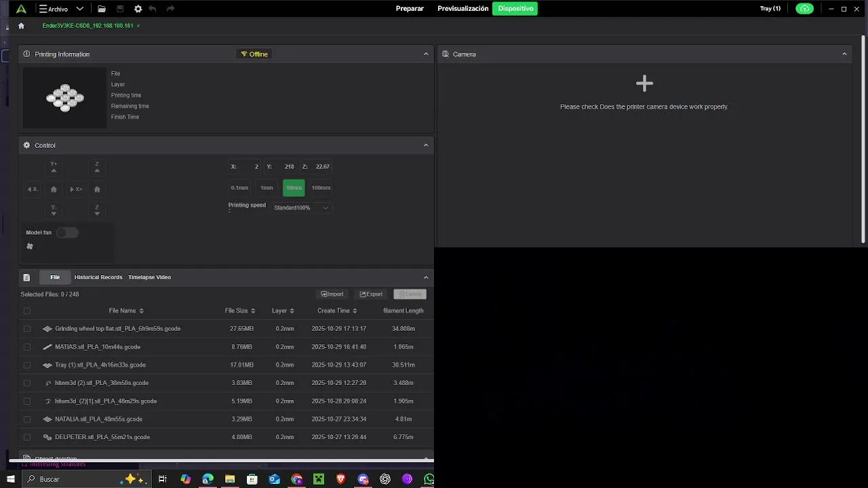Lower the Z axis down arrow

(97, 211)
